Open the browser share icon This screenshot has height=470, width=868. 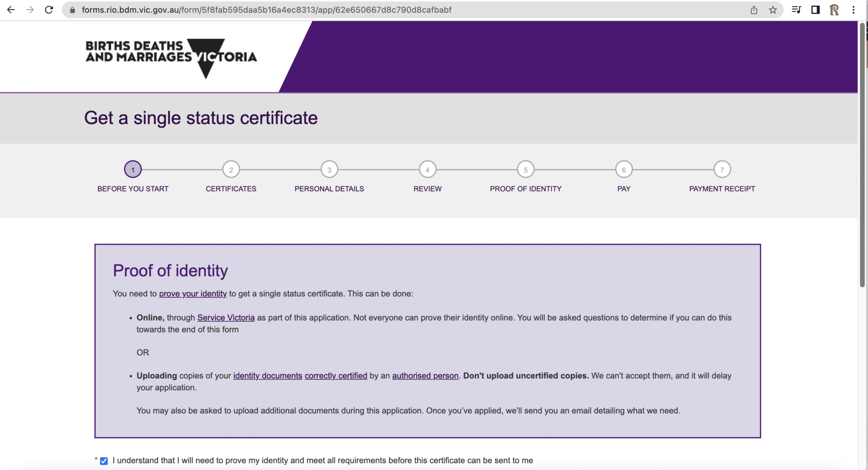754,9
